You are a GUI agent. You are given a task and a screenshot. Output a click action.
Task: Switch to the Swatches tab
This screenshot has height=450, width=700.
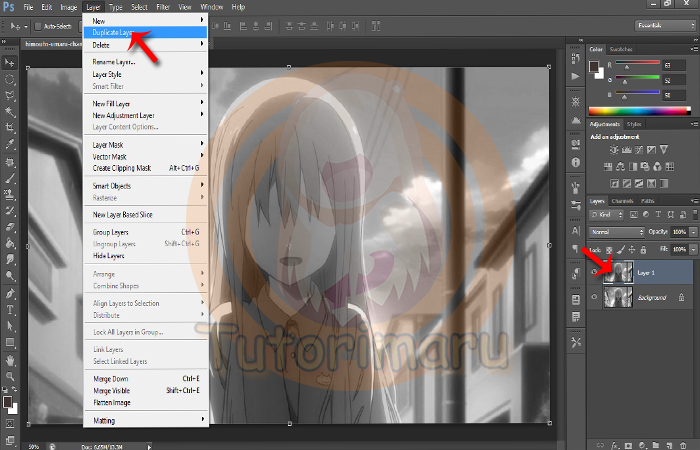[x=621, y=49]
